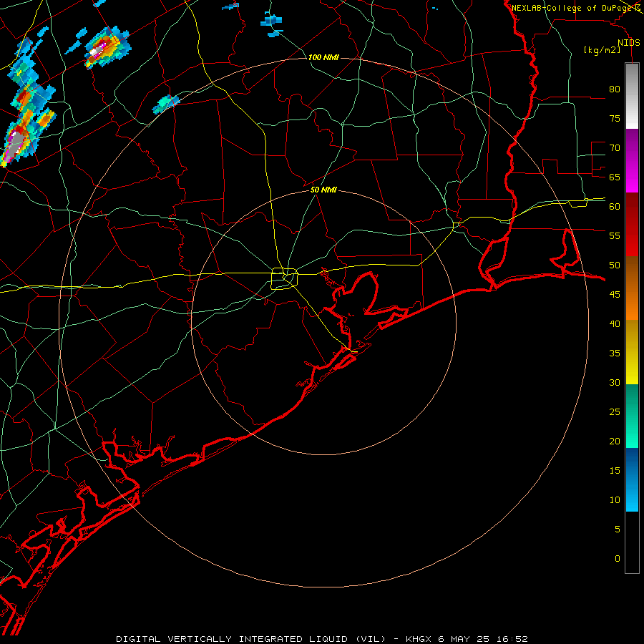Pick the green segment of the color scale
The width and height of the screenshot is (644, 644).
(632, 416)
